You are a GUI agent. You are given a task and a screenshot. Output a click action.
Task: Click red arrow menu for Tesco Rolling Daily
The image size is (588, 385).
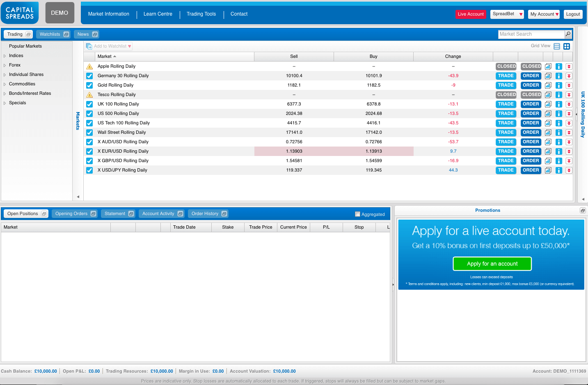569,95
